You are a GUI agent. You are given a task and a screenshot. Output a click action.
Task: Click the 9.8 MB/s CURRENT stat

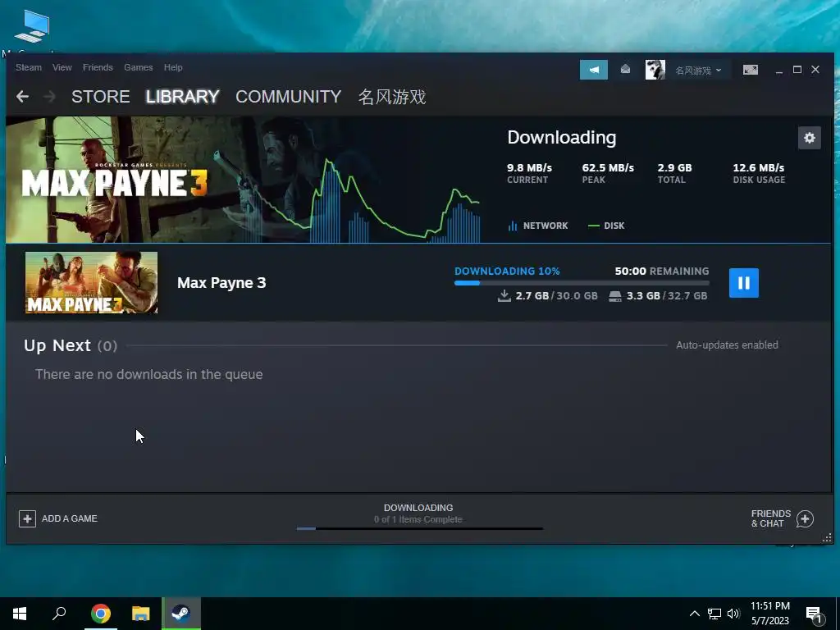529,173
